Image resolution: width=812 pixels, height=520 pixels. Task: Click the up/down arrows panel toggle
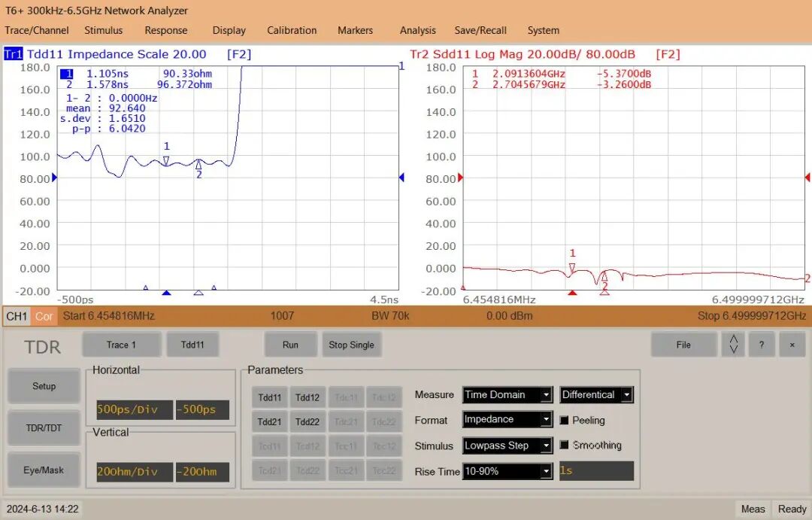[734, 344]
